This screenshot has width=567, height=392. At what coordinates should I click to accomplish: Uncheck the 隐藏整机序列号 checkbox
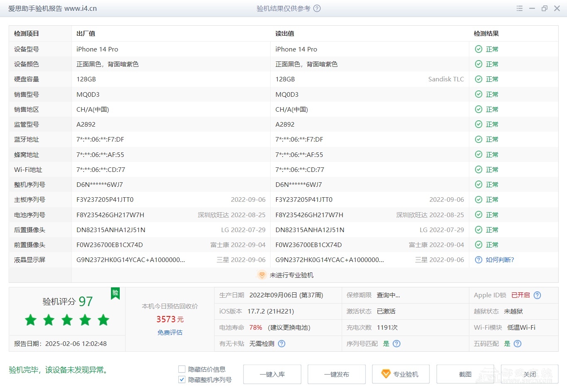(182, 380)
